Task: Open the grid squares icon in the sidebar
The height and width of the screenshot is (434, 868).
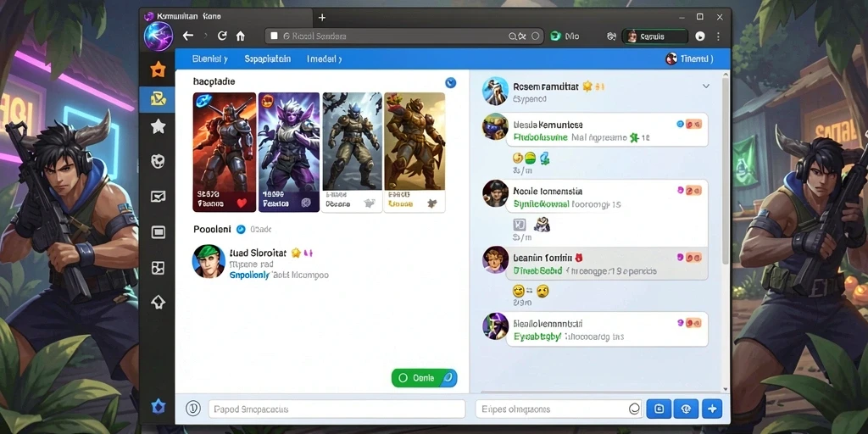Action: click(x=159, y=268)
